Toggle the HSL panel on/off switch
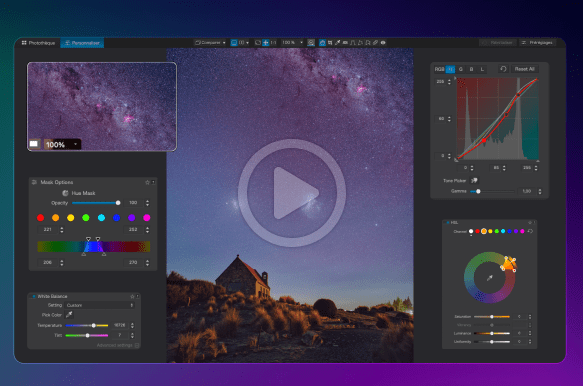Viewport: 583px width, 386px height. (x=448, y=222)
